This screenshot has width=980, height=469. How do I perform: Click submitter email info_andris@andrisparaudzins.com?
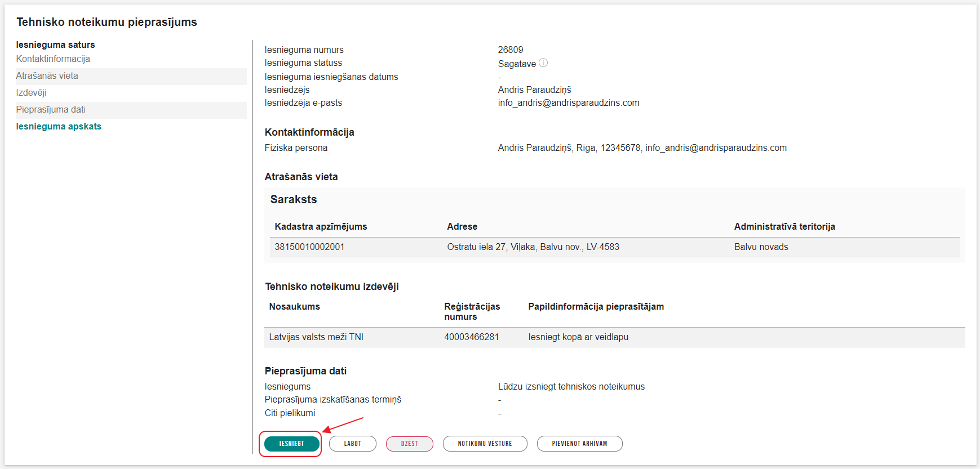(569, 103)
